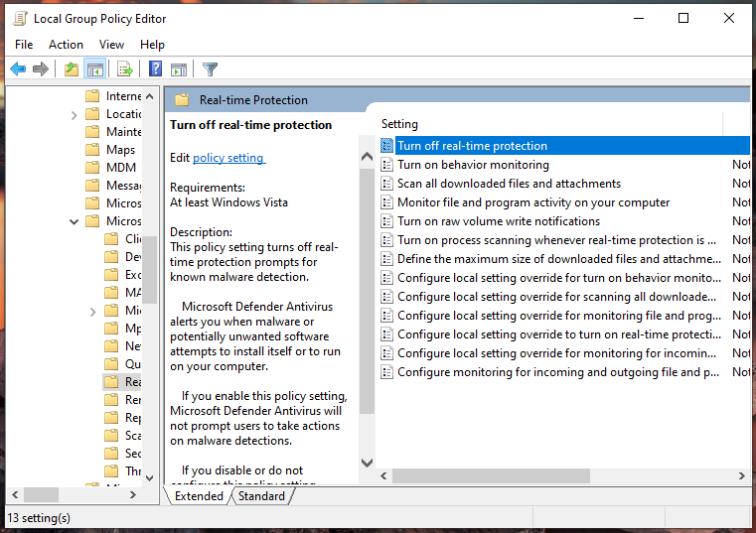This screenshot has height=533, width=756.
Task: Open Help via blue question mark icon
Action: (x=156, y=68)
